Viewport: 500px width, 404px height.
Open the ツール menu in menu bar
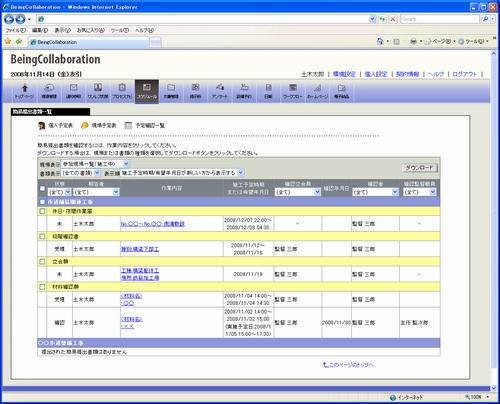(x=120, y=30)
